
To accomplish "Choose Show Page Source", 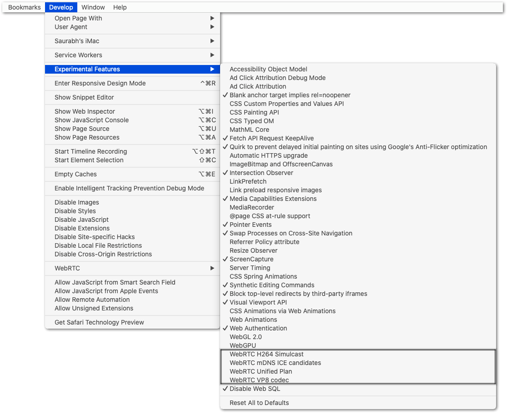I will (133, 129).
